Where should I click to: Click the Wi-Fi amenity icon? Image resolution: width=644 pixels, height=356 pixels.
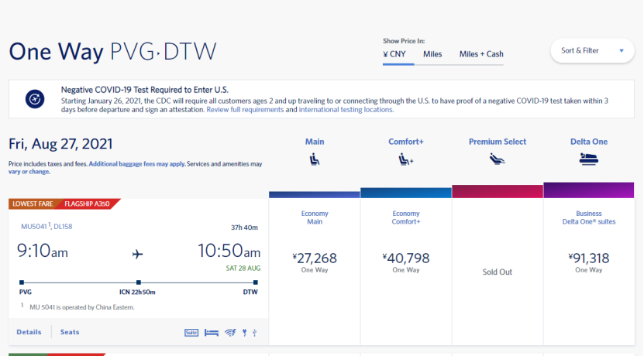coord(229,333)
